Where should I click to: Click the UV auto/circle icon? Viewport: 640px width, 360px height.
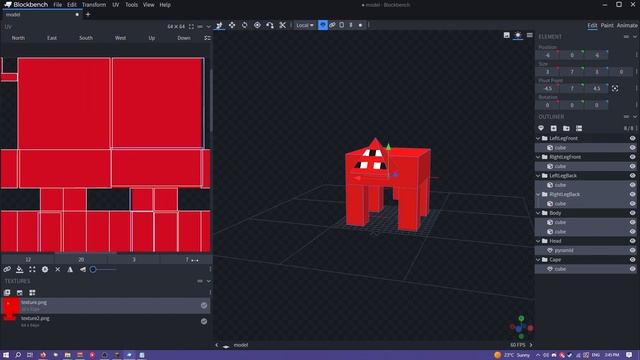pyautogui.click(x=45, y=269)
